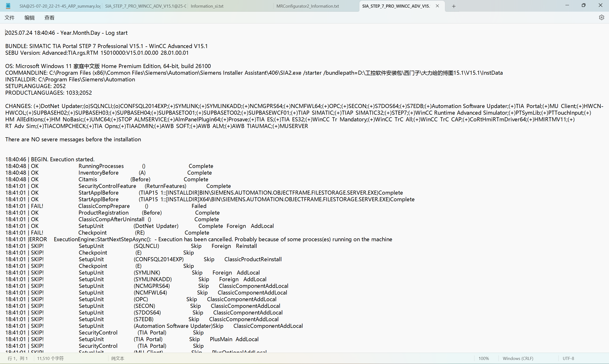Place cursor in the ClassicCompPrepare Failed line
Image resolution: width=609 pixels, height=364 pixels.
(104, 206)
